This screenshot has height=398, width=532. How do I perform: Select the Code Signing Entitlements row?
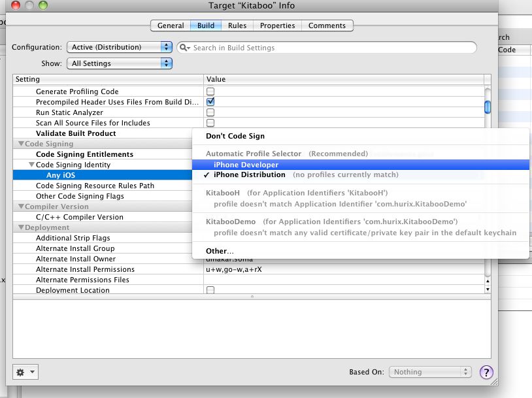(103, 154)
